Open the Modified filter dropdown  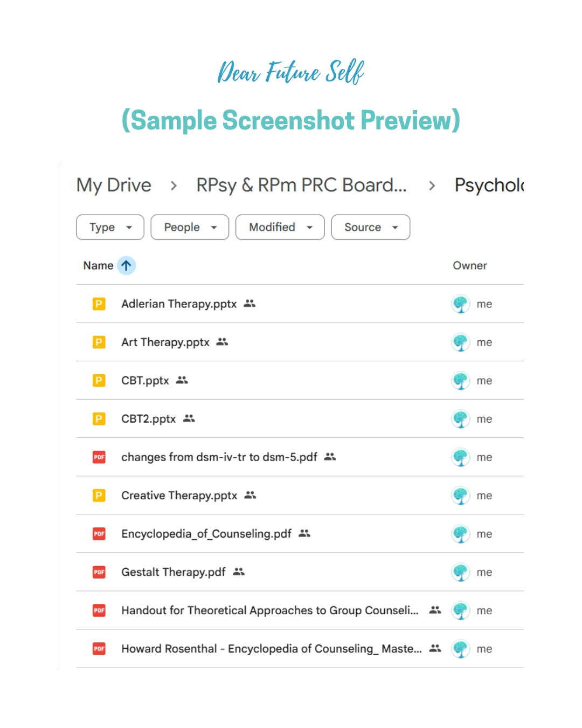(280, 228)
